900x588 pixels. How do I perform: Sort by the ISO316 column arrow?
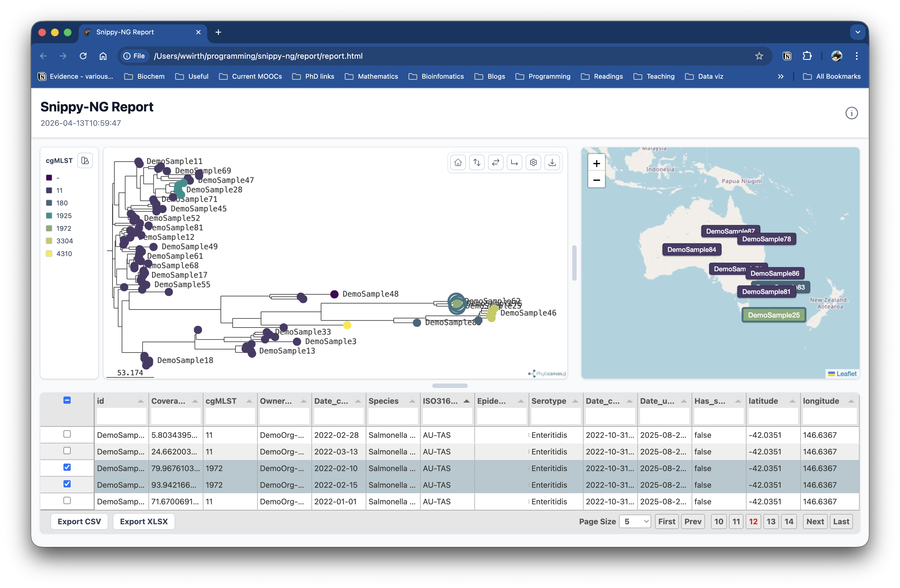(466, 401)
